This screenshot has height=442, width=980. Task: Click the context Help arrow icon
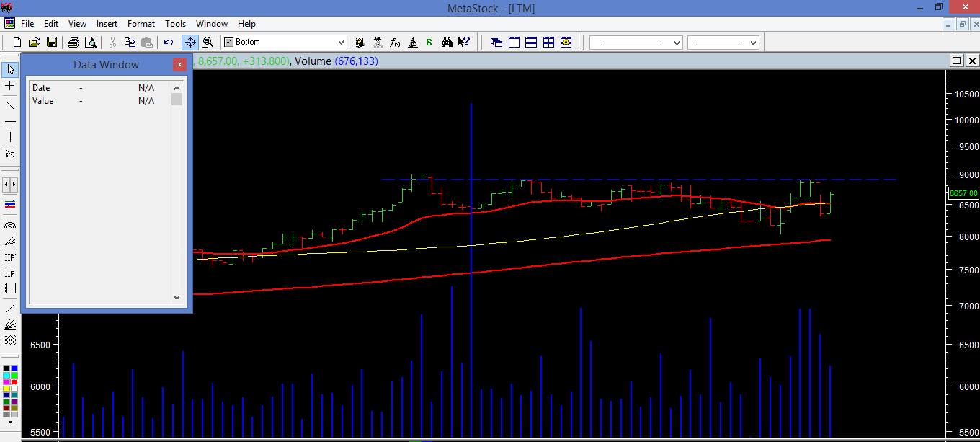tap(464, 43)
